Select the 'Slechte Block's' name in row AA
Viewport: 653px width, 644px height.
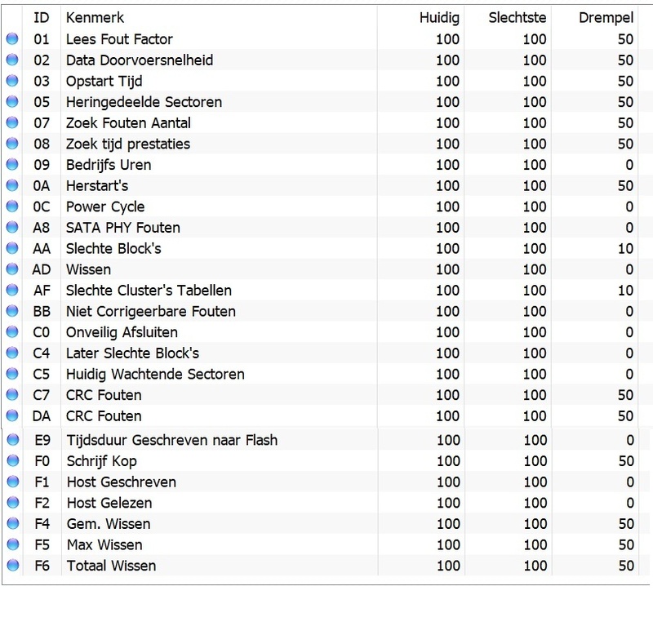tap(113, 249)
